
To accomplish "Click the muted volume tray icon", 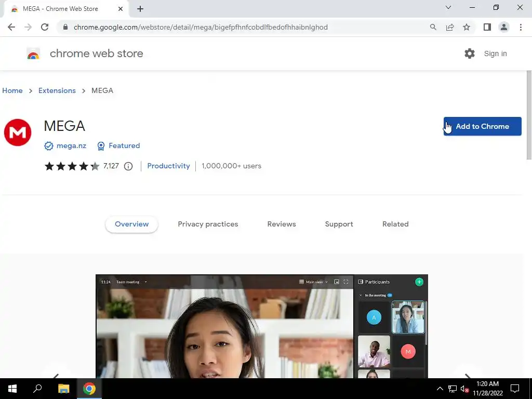I will 464,389.
